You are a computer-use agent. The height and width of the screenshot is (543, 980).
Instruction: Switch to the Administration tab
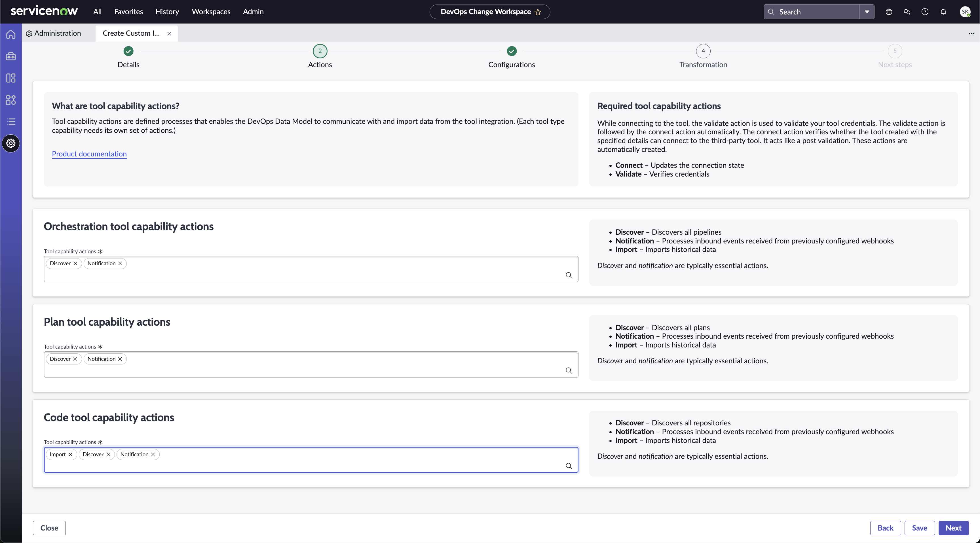pos(54,33)
